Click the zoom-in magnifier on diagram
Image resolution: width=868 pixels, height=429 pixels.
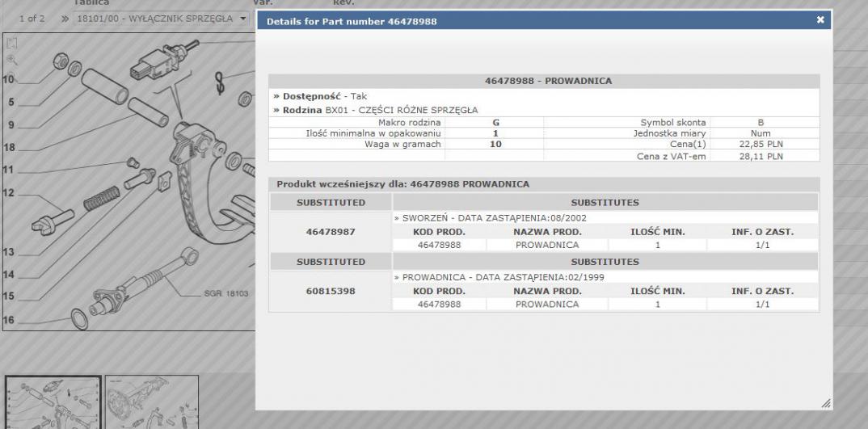(12, 60)
